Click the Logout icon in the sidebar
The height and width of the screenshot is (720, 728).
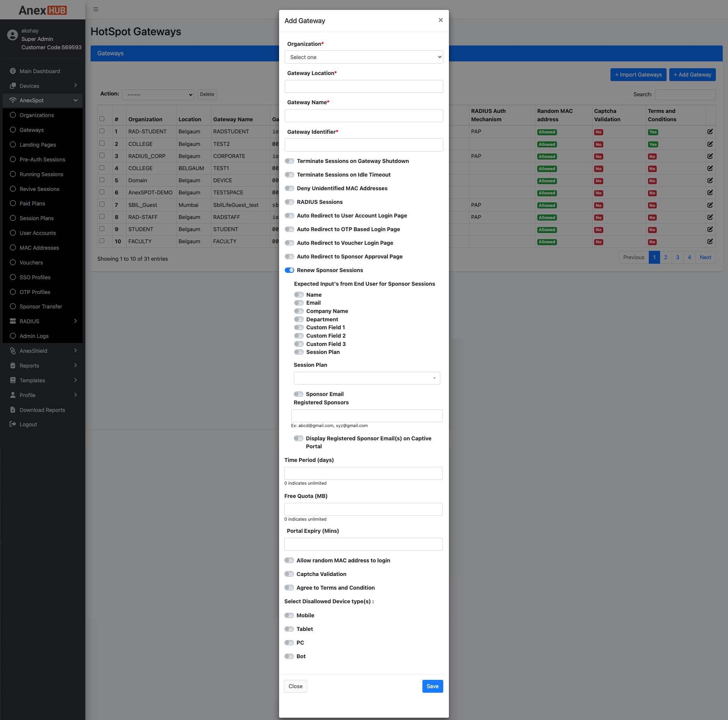(12, 424)
